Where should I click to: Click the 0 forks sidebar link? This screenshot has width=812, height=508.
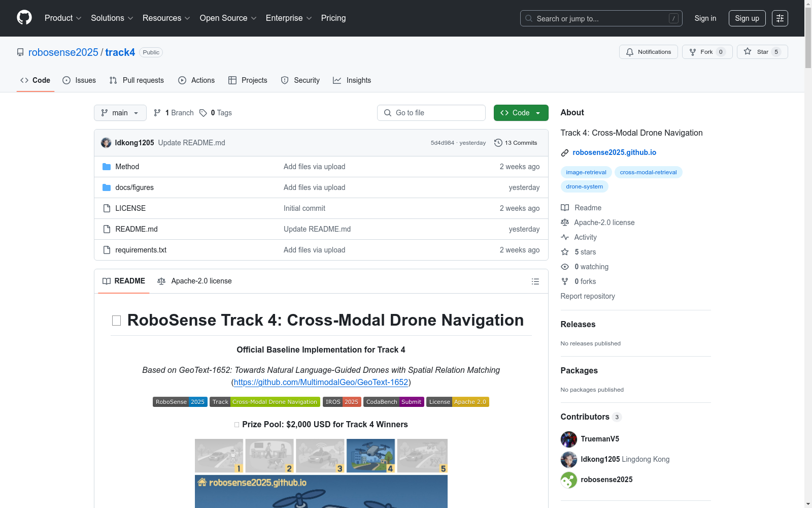[579, 281]
